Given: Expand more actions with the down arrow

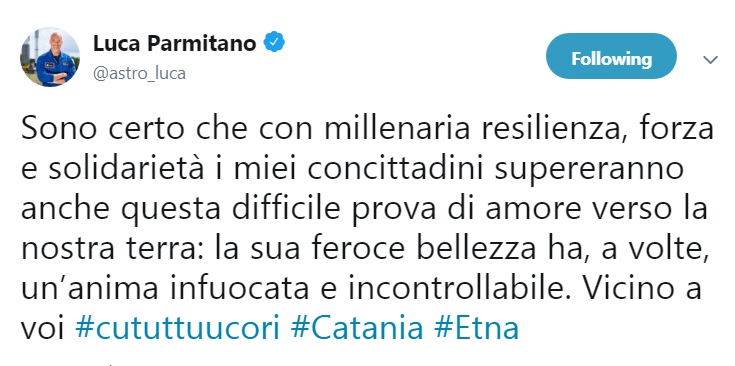Looking at the screenshot, I should [x=711, y=60].
